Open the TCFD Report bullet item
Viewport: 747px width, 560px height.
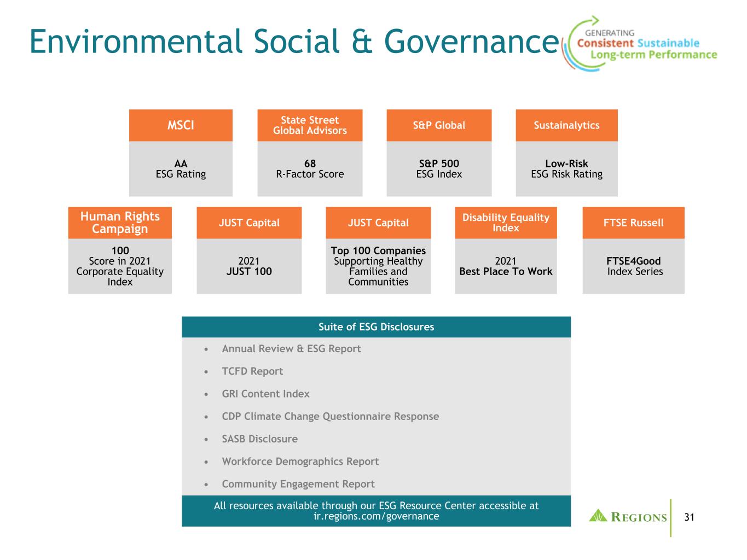pos(252,371)
